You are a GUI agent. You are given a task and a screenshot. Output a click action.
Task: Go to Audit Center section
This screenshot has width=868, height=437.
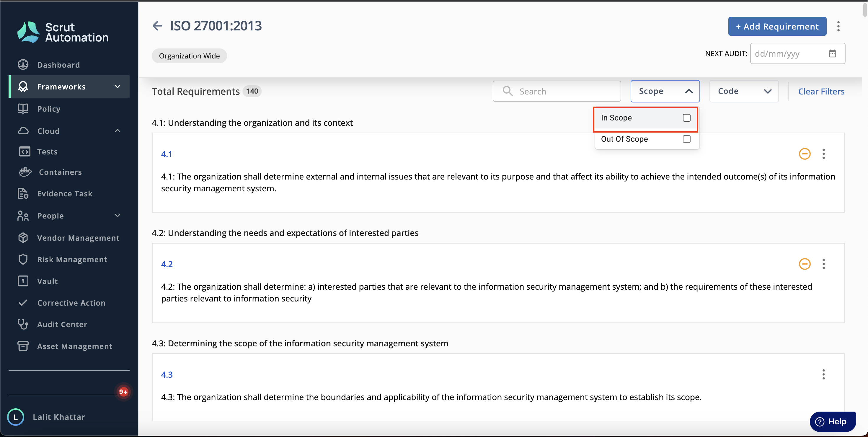tap(62, 325)
